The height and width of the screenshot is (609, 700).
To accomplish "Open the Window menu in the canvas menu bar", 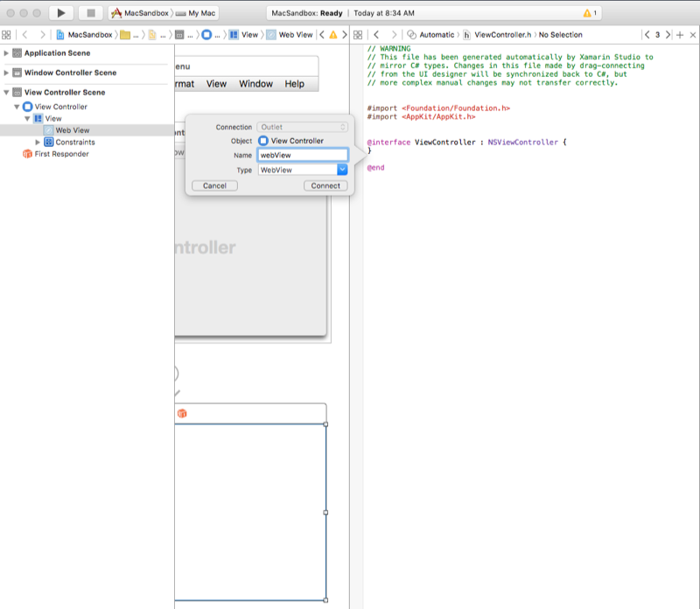I will click(x=255, y=84).
